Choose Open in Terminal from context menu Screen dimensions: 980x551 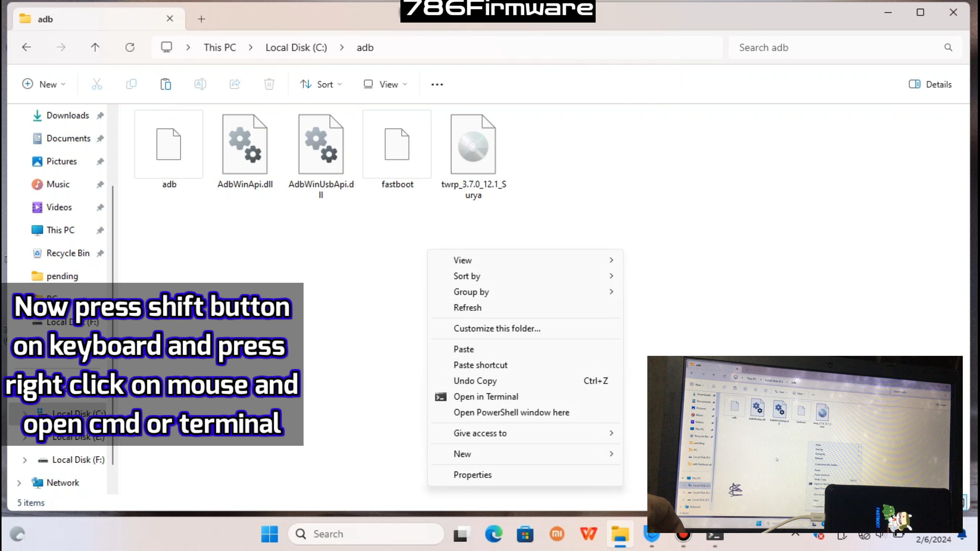(486, 397)
